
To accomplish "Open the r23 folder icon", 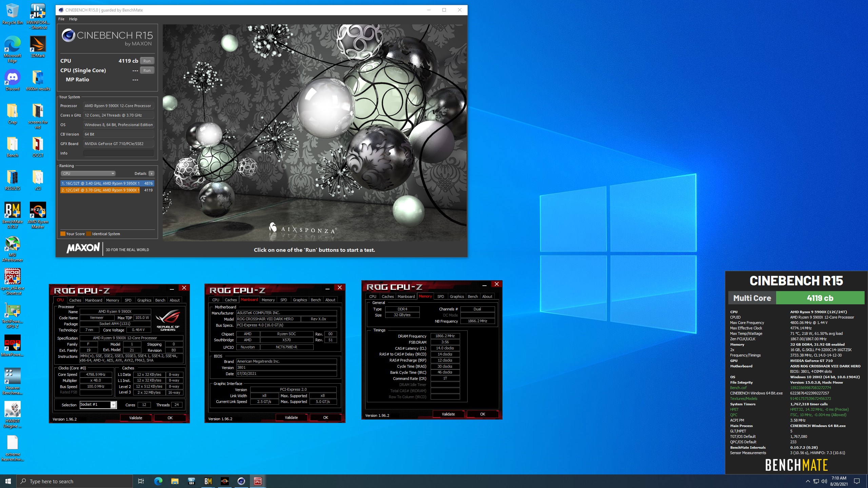I will tap(38, 180).
